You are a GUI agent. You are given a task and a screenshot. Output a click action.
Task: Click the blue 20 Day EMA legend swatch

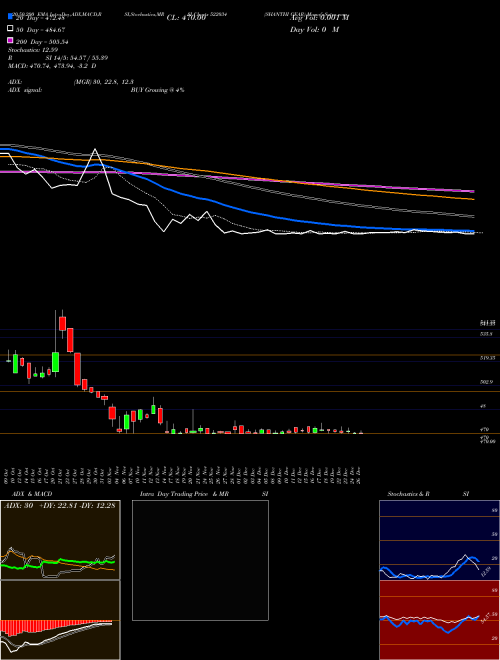pos(11,17)
